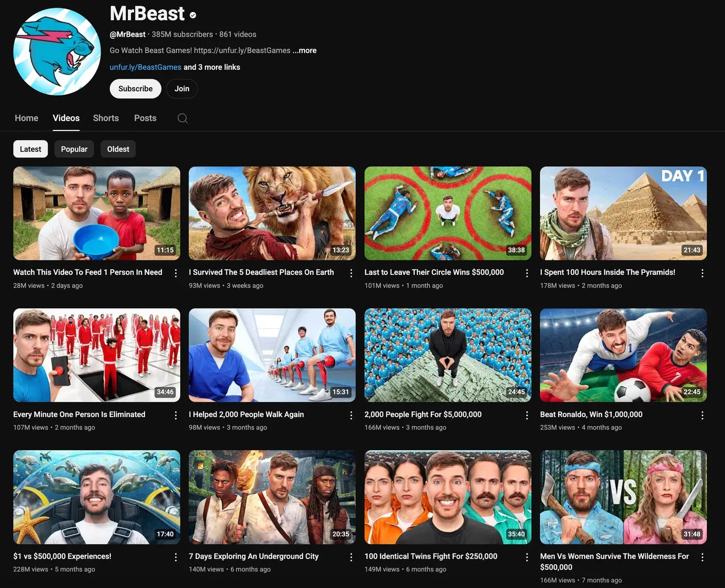Screen dimensions: 725x588
Task: Play the identical twins thumbnail video
Action: pos(448,497)
